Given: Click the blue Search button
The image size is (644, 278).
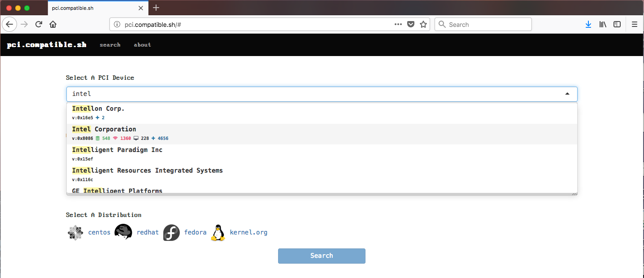Looking at the screenshot, I should click(x=322, y=256).
